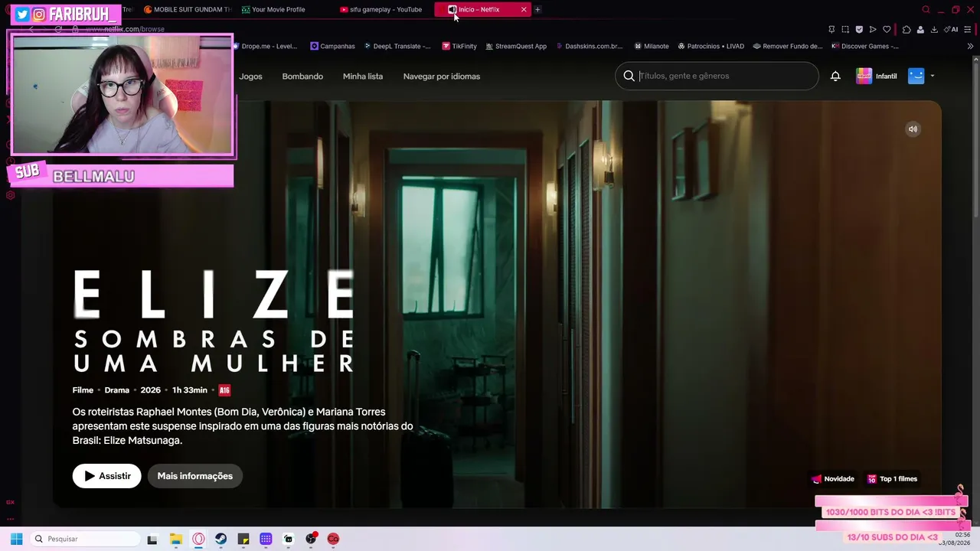Mute or unmute the Elize trailer audio
980x551 pixels.
[x=913, y=129]
